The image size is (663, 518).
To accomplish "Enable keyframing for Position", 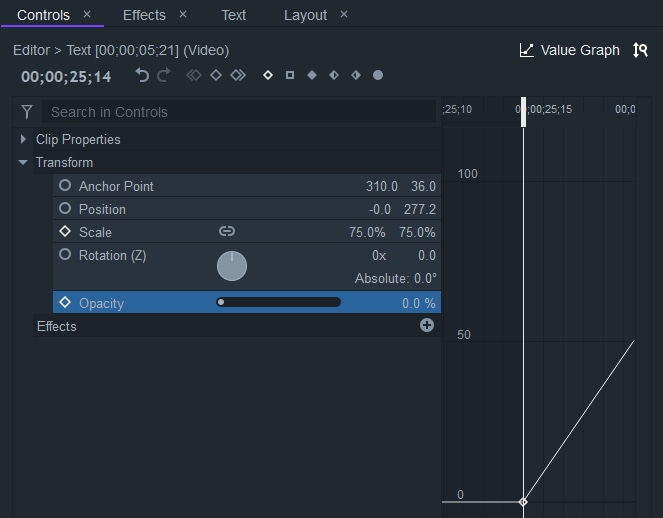I will [x=65, y=209].
